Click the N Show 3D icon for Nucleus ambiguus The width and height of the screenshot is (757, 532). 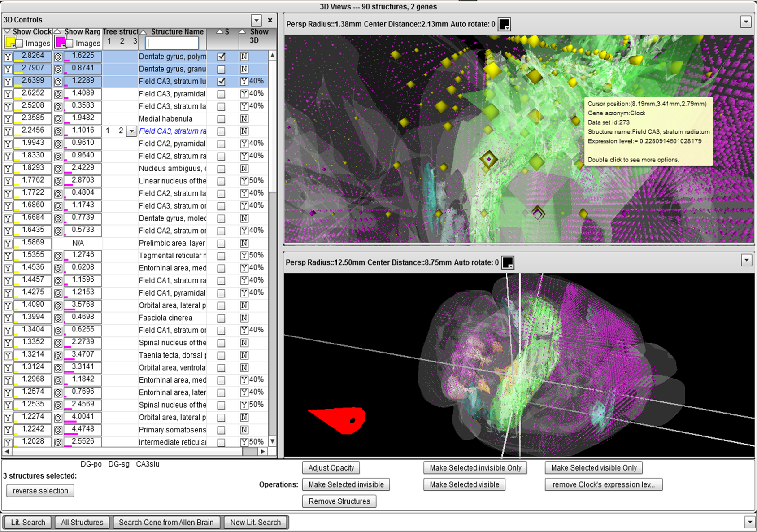(244, 169)
